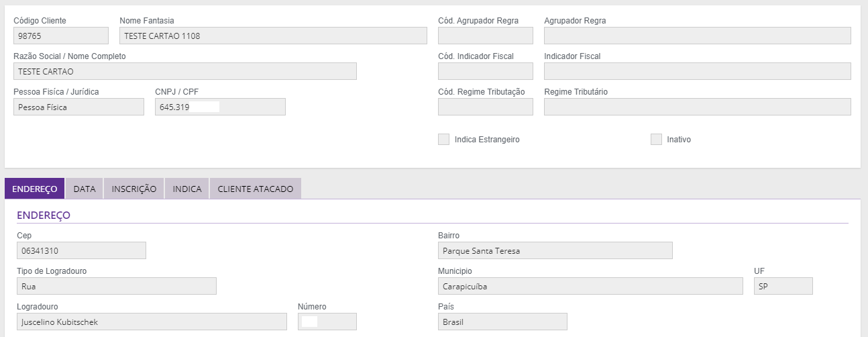Click the Bairro field
The width and height of the screenshot is (868, 337).
555,250
